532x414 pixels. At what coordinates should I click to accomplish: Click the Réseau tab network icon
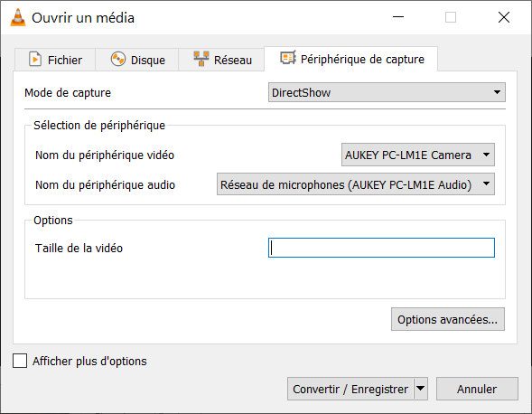click(201, 59)
